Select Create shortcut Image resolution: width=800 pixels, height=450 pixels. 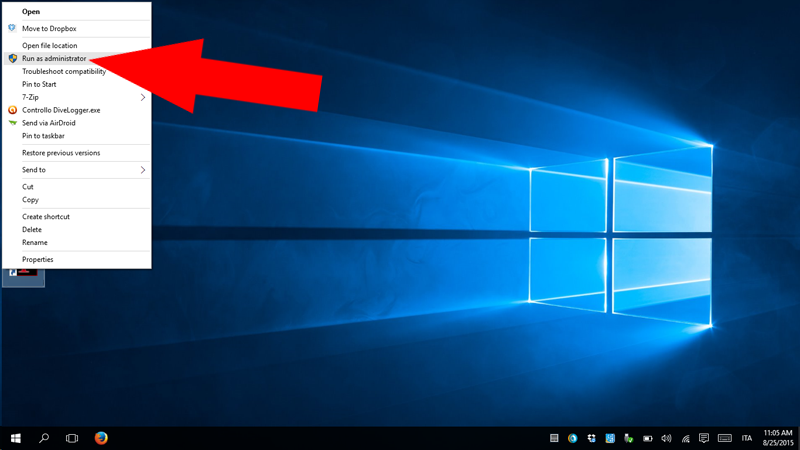[x=77, y=216]
